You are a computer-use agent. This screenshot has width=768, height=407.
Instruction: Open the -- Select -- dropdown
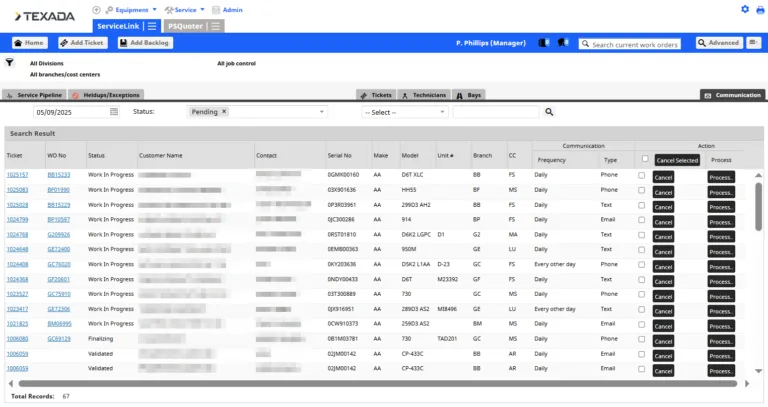[x=404, y=112]
